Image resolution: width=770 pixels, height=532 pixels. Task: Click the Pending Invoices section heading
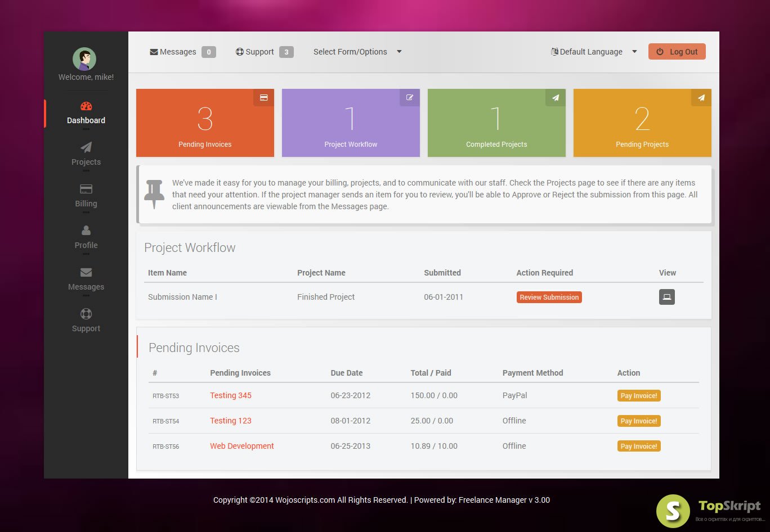[x=194, y=348]
